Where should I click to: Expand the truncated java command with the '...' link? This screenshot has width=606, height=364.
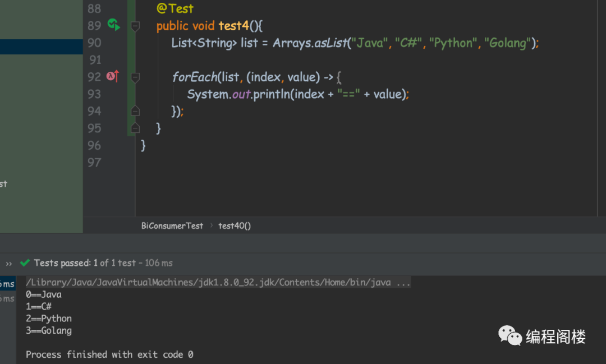tap(403, 282)
